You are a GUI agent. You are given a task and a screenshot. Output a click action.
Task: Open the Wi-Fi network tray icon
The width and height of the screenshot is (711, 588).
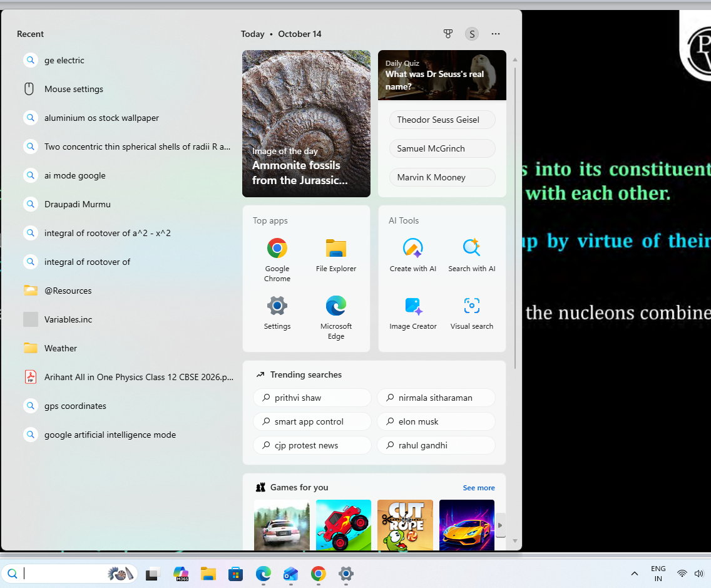[682, 574]
